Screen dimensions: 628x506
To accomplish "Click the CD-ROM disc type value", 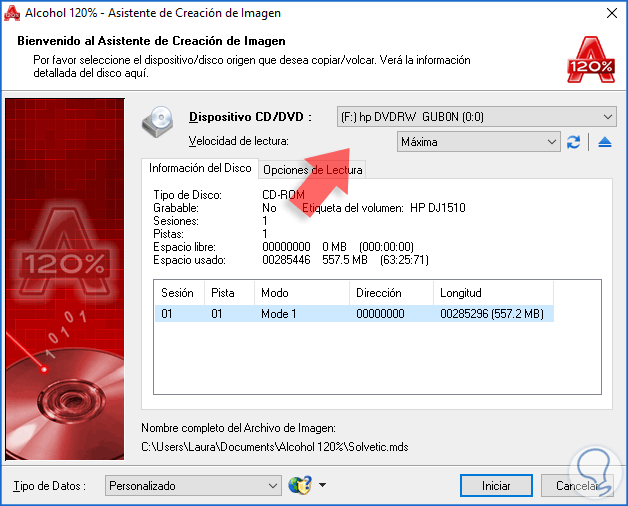I will pos(283,195).
